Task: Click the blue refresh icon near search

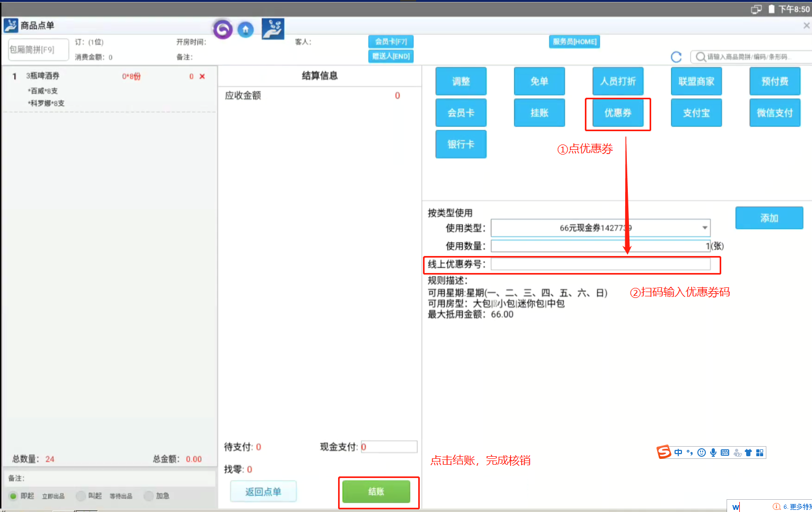Action: (x=676, y=57)
